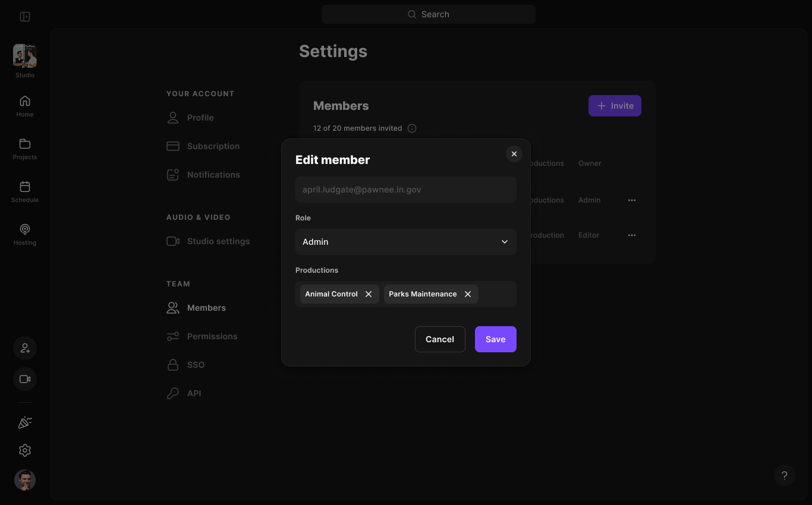Click the Productions tags input field
The height and width of the screenshot is (505, 812).
(496, 294)
